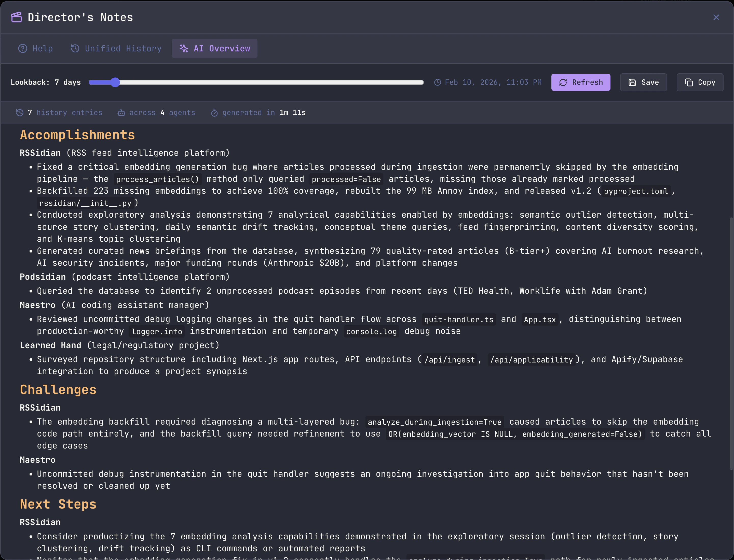Click the vertical scrollbar thumb
The height and width of the screenshot is (560, 734).
[x=731, y=343]
